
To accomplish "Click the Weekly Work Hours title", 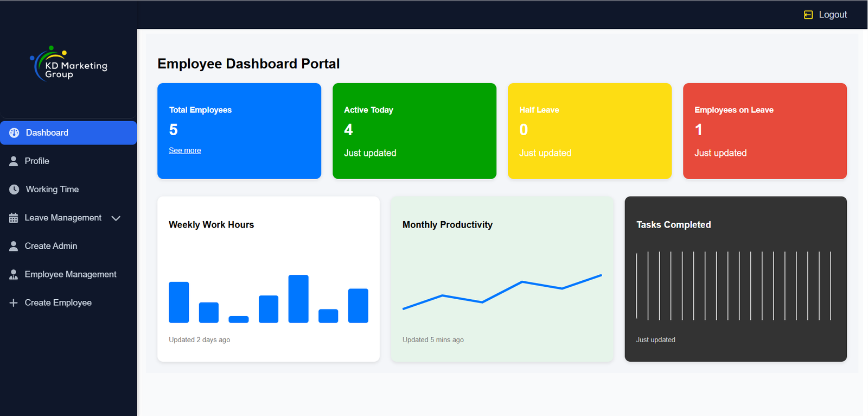I will [212, 225].
